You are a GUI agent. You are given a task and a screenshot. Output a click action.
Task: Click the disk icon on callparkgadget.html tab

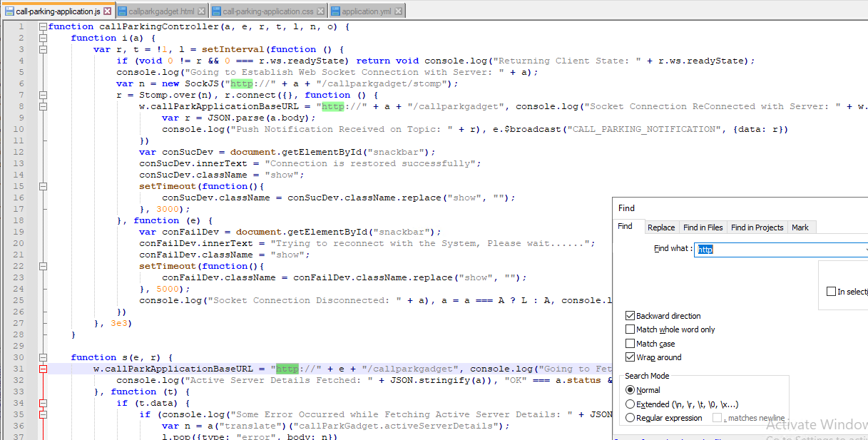point(122,10)
